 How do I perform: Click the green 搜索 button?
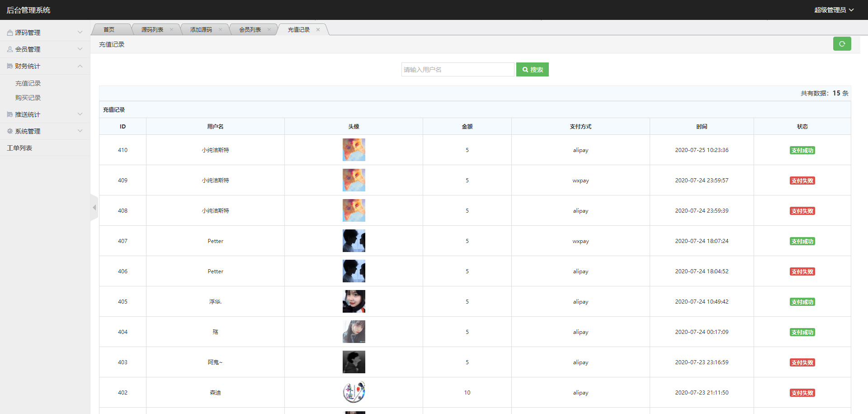(x=532, y=70)
